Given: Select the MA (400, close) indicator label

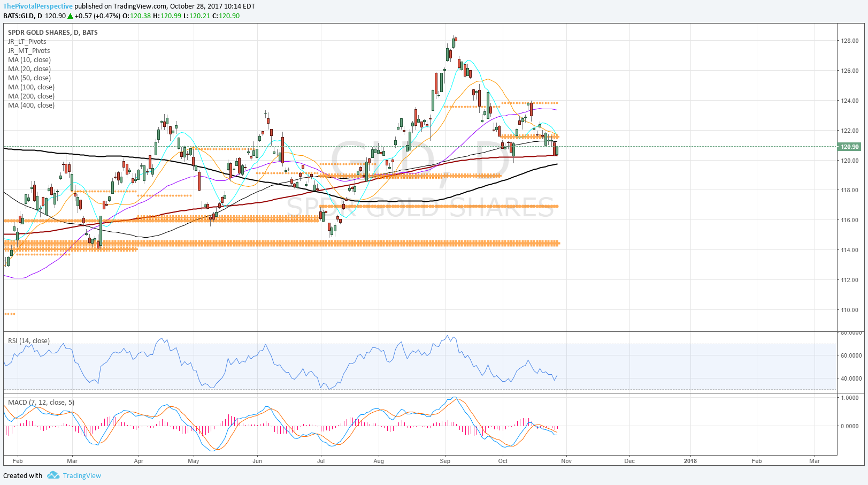Looking at the screenshot, I should pos(32,105).
